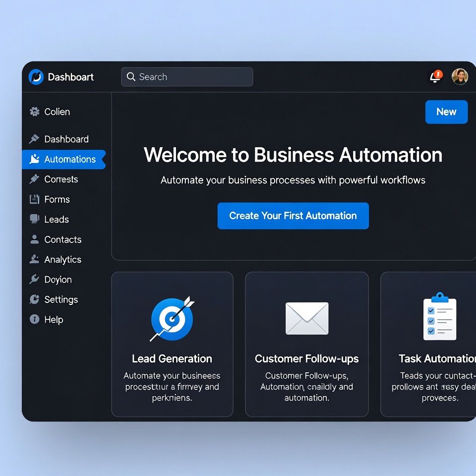476x476 pixels.
Task: Select the Automations icon in the sidebar
Action: (34, 159)
